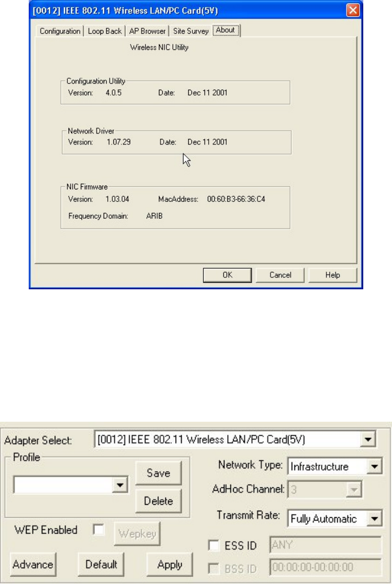Apply the configuration changes

(x=170, y=564)
